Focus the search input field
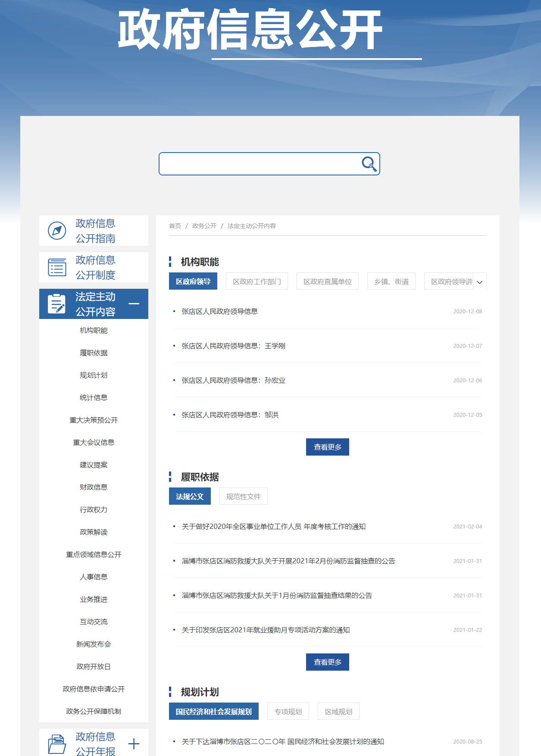Screen dimensions: 541x756 click(259, 164)
